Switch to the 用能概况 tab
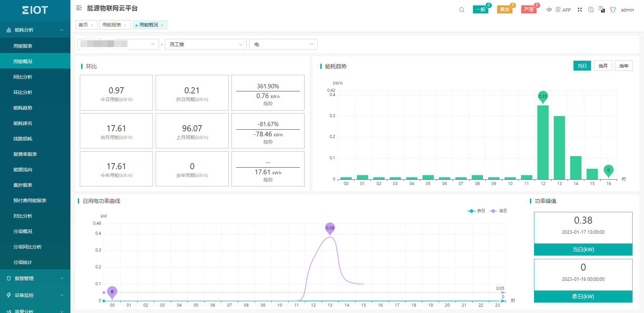This screenshot has height=313, width=644. click(149, 25)
